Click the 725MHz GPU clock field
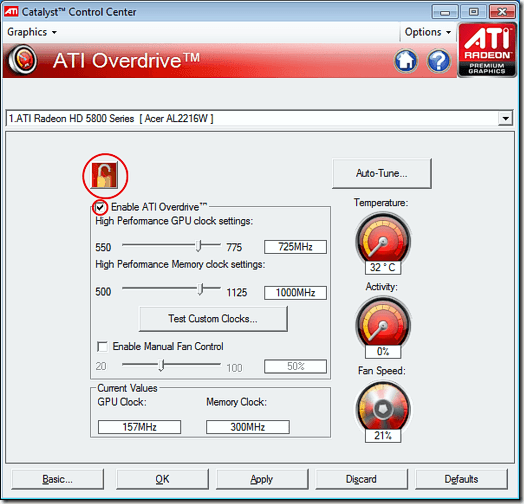Viewport: 524px width, 504px height. [295, 247]
